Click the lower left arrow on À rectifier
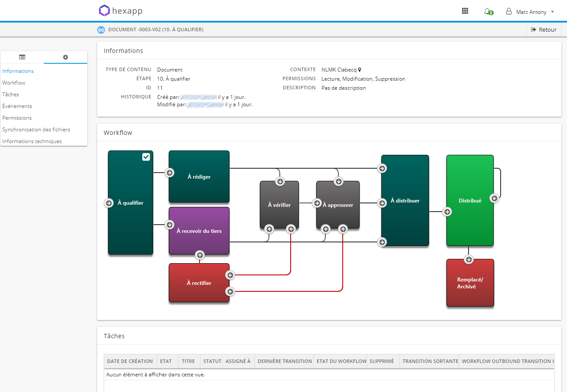 pos(230,292)
